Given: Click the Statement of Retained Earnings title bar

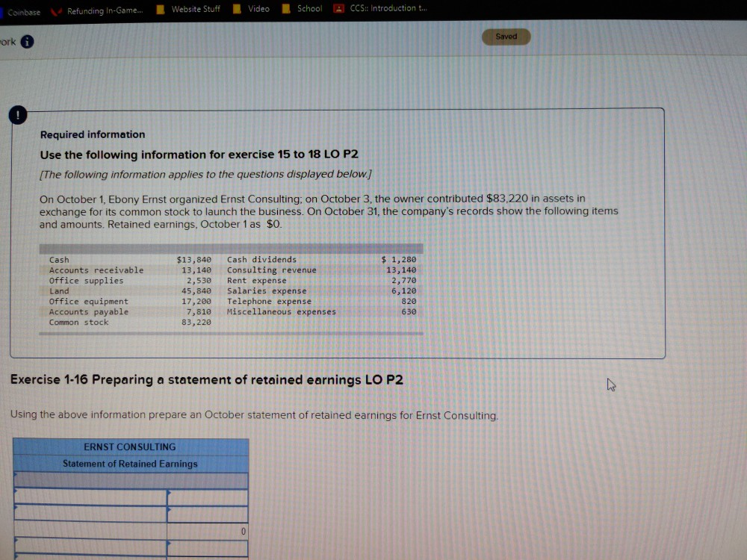Looking at the screenshot, I should [131, 464].
